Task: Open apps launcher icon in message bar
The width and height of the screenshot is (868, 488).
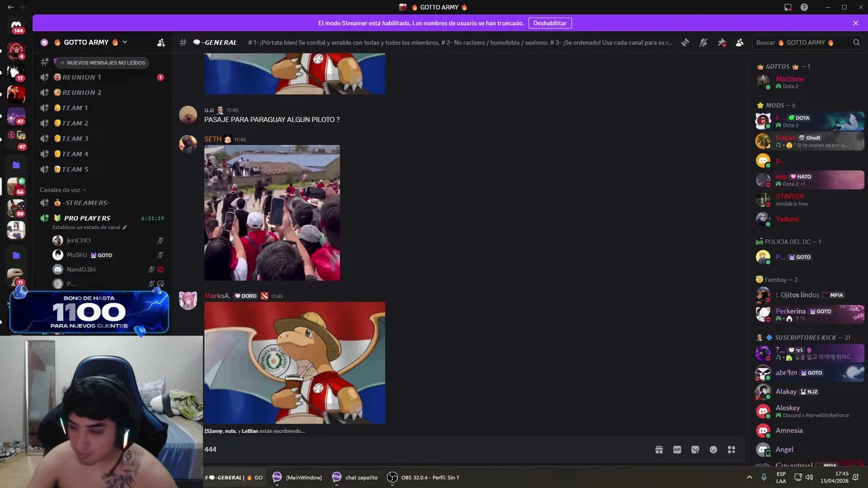Action: 731,449
